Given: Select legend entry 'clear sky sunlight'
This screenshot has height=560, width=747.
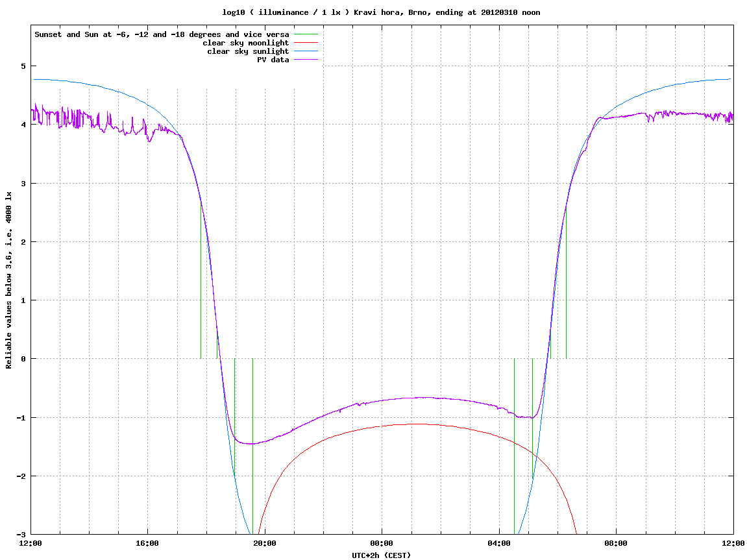Looking at the screenshot, I should click(x=248, y=51).
